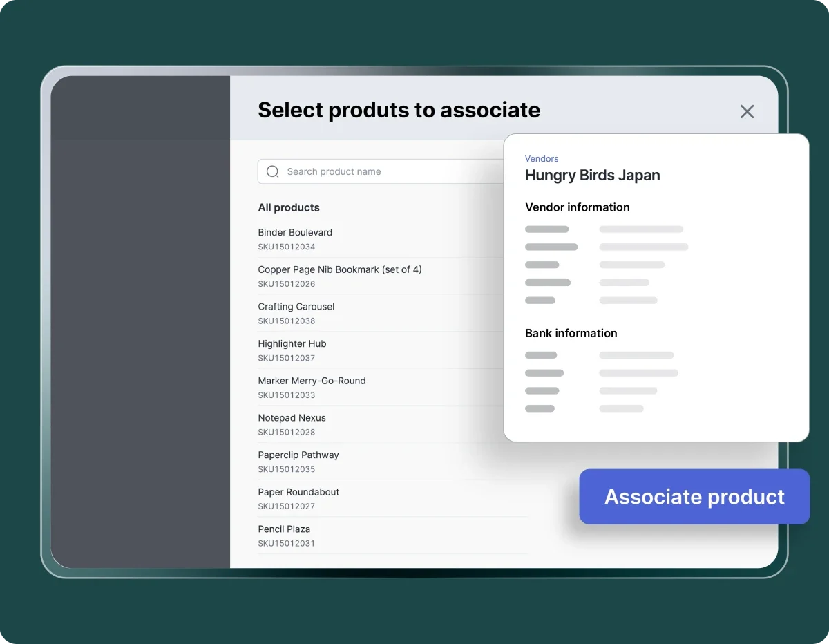The width and height of the screenshot is (829, 644).
Task: Click the Bank information section heading
Action: [x=571, y=333]
